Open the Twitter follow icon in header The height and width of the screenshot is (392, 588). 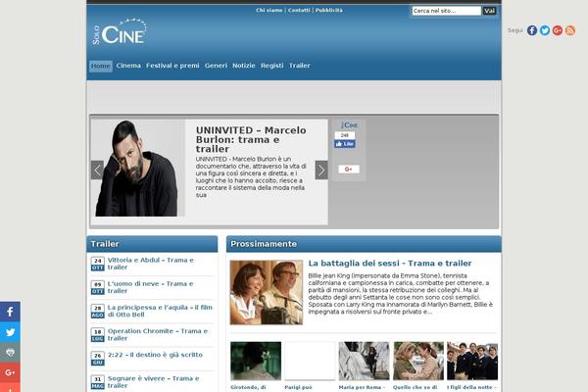(545, 30)
